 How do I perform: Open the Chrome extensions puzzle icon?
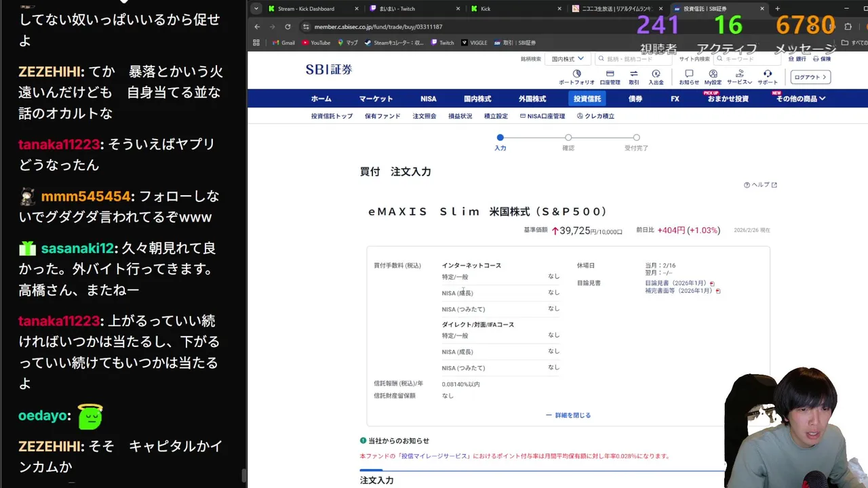click(x=848, y=26)
